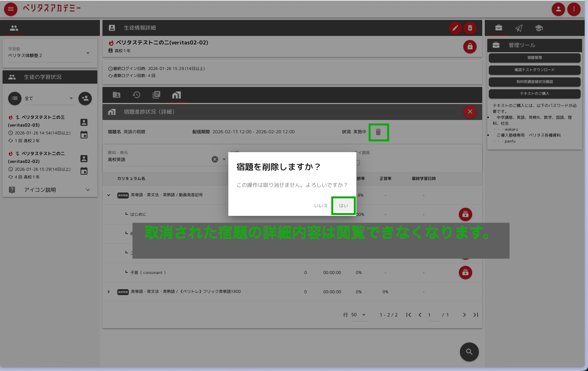
Task: Open profile icon for veritas02-02
Action: 84,159
